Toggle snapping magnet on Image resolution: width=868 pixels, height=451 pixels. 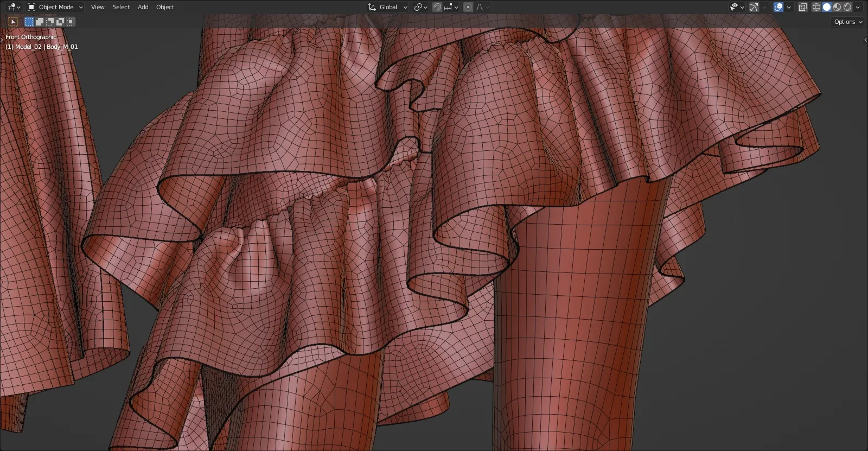tap(437, 7)
